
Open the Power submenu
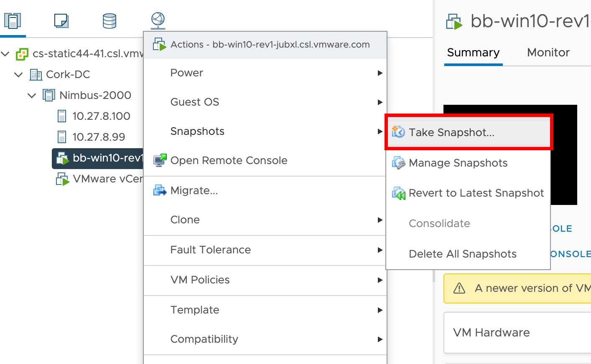187,73
